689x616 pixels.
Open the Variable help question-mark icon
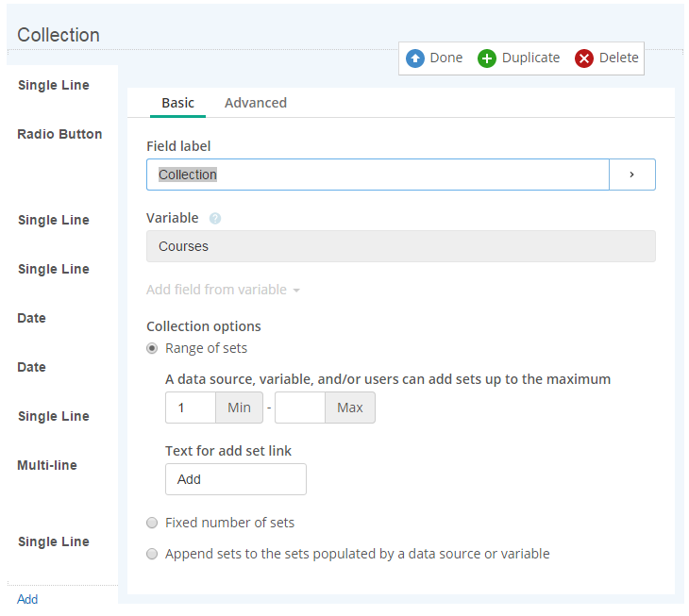pos(215,218)
